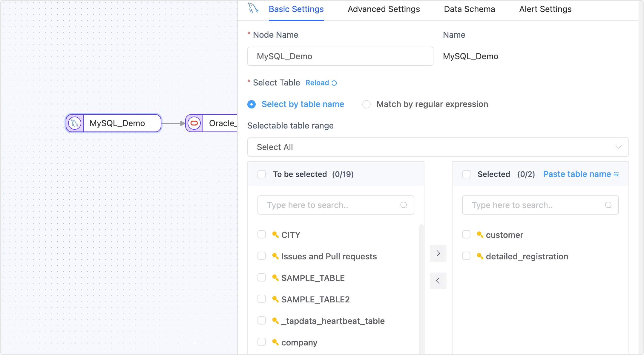Click the red Oracle node icon

(x=194, y=123)
